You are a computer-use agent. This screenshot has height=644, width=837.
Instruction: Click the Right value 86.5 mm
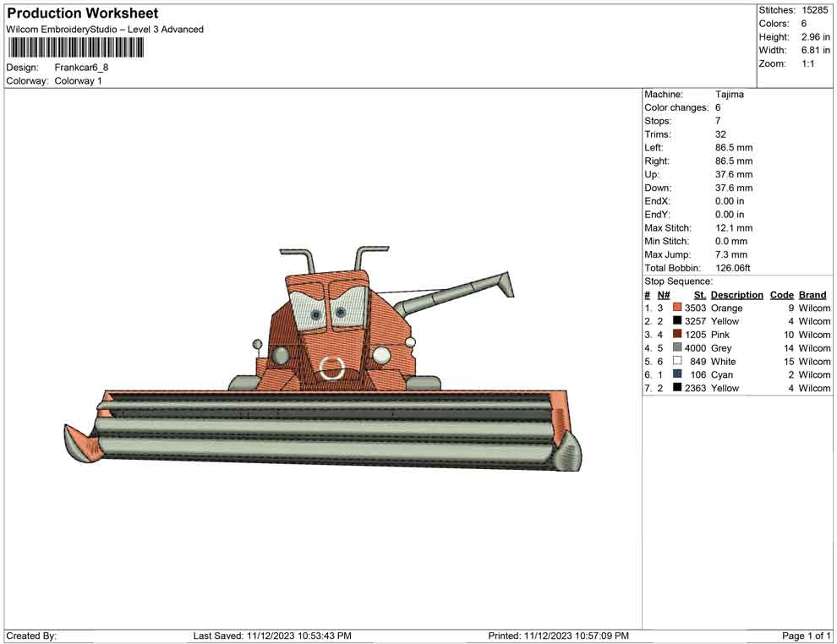(734, 161)
